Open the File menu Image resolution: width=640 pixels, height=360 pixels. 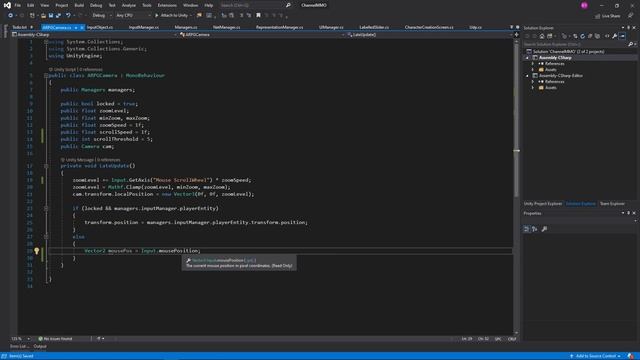(18, 5)
